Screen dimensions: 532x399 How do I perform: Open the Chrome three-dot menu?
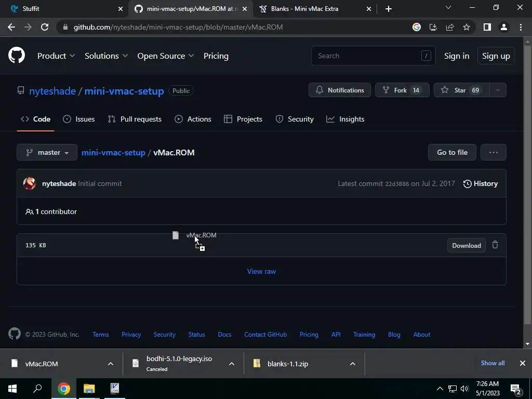click(x=521, y=27)
